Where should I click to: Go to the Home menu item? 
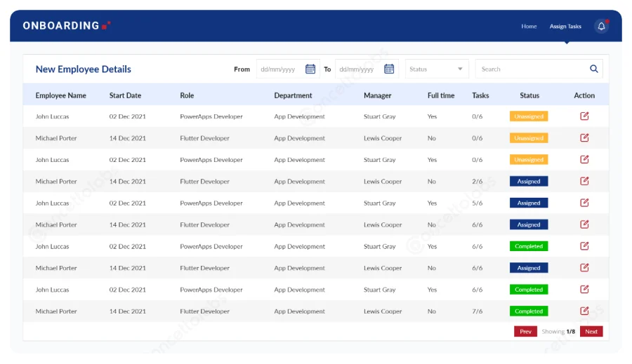529,27
